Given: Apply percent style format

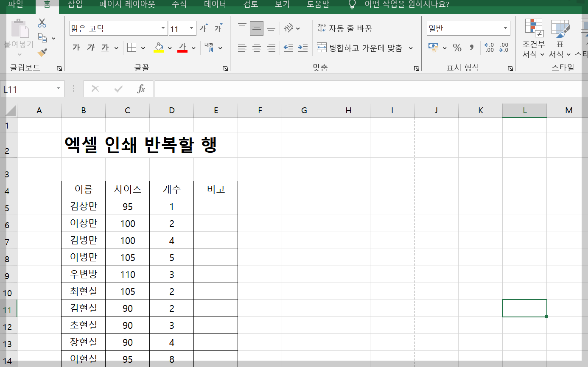Looking at the screenshot, I should pyautogui.click(x=457, y=48).
